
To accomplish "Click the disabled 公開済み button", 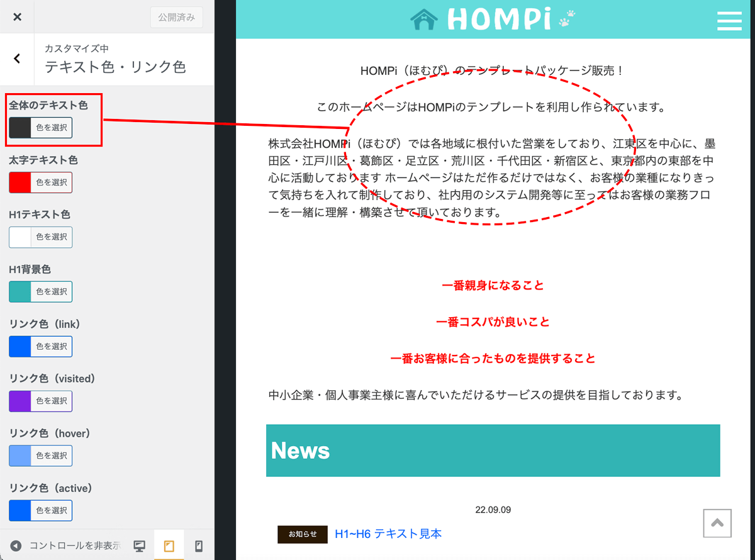I will [x=176, y=18].
